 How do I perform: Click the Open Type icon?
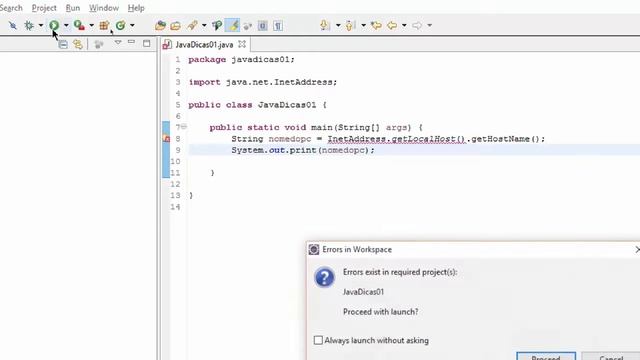click(x=160, y=26)
